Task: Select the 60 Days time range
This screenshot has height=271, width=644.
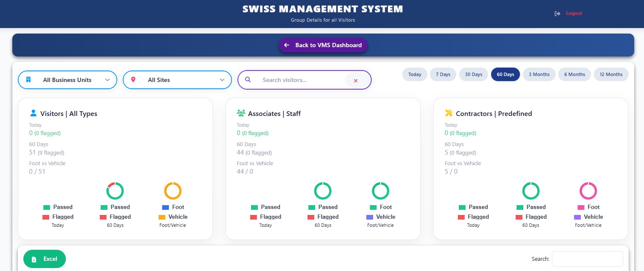Action: tap(506, 74)
